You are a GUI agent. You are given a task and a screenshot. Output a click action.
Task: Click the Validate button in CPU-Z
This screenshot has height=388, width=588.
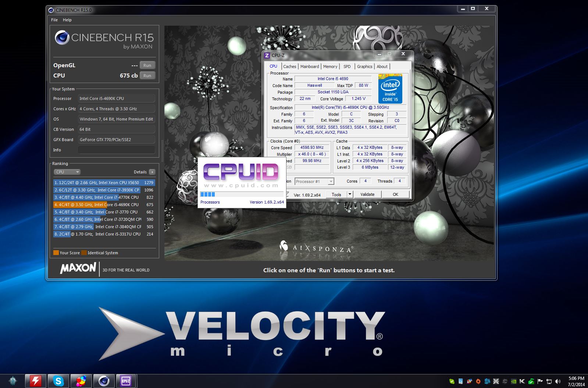point(367,194)
